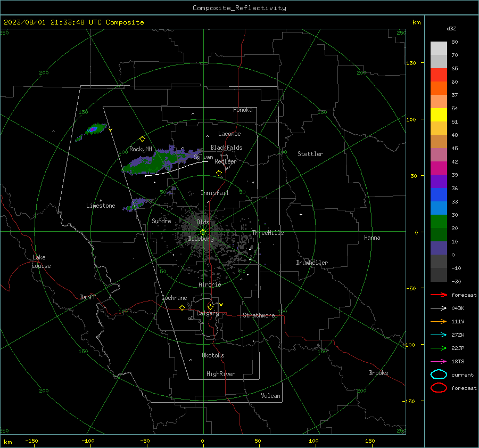Pick the blue 36-33 dBZ swatch
Viewport: 479px width, 448px height.
pos(439,194)
